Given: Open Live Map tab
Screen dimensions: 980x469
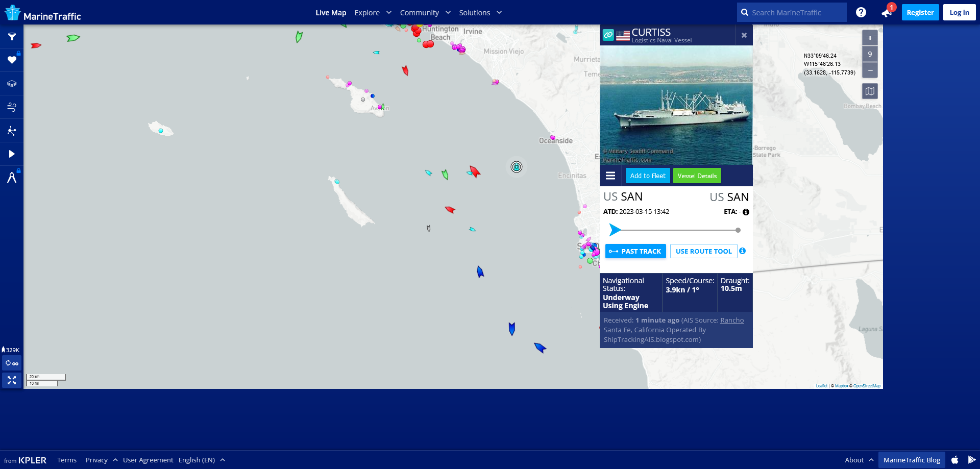Looking at the screenshot, I should [331, 12].
